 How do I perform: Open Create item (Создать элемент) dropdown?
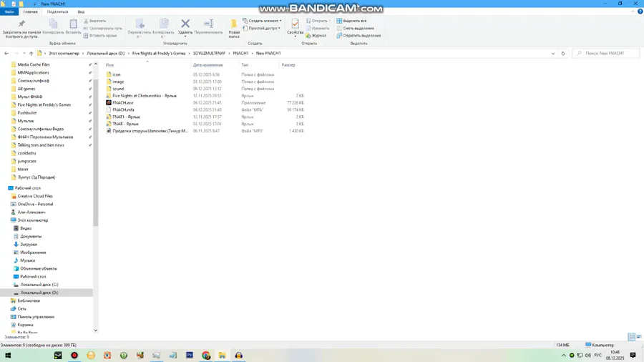click(262, 21)
